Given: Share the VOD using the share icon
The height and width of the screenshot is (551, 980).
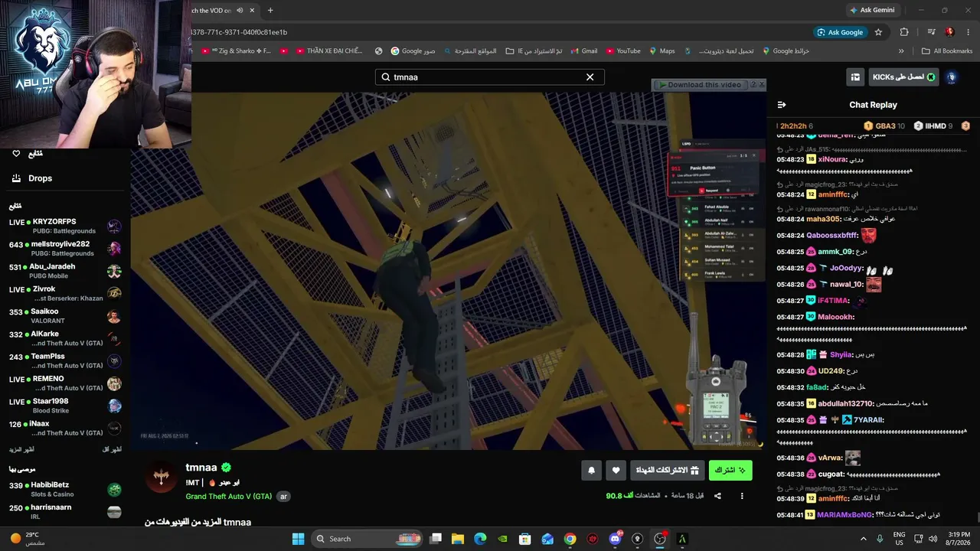Looking at the screenshot, I should pos(717,496).
